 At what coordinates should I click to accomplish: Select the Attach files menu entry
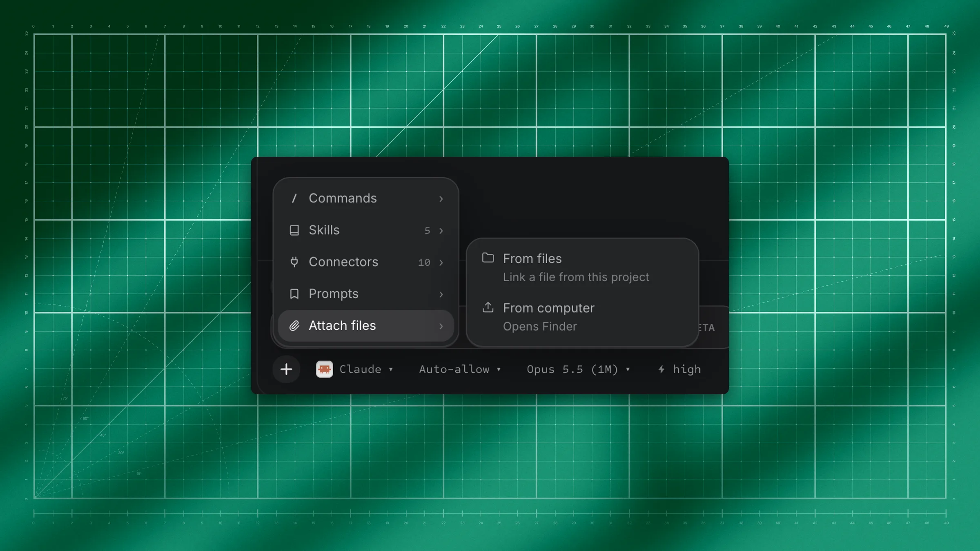pyautogui.click(x=366, y=326)
